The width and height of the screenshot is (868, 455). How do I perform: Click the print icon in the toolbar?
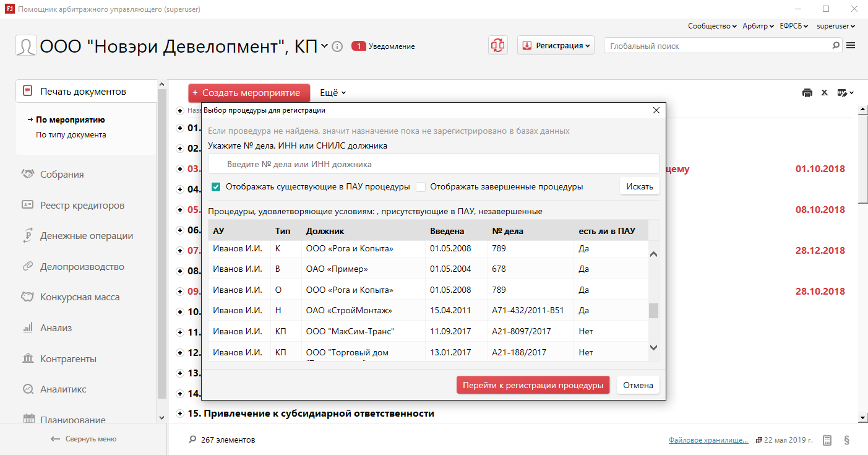click(x=807, y=93)
